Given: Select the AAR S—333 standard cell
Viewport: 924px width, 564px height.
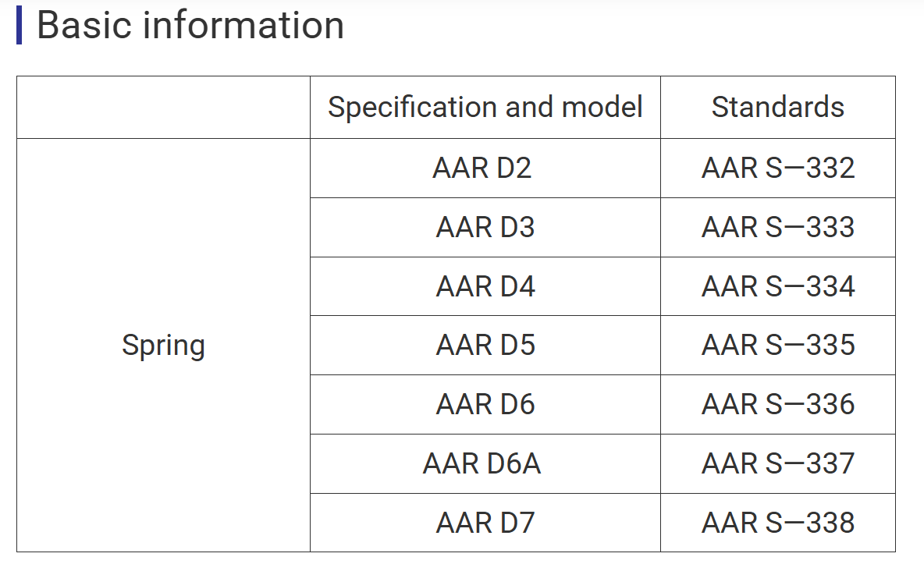Looking at the screenshot, I should click(778, 228).
